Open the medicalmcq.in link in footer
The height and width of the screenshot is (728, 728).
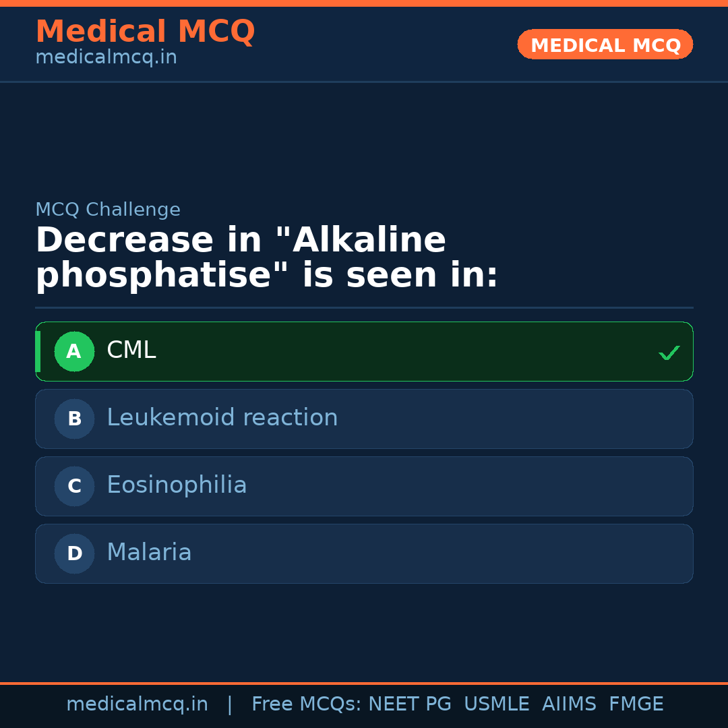coord(137,704)
